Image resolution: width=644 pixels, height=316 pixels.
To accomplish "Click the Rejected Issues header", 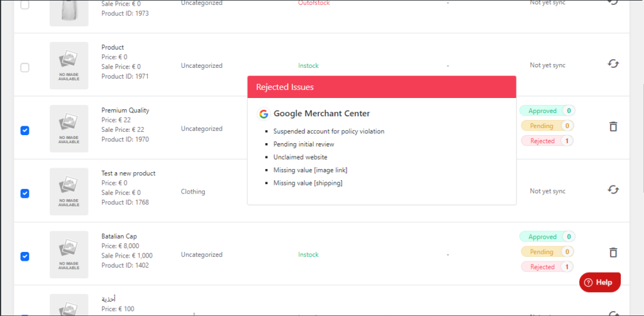I will [382, 87].
